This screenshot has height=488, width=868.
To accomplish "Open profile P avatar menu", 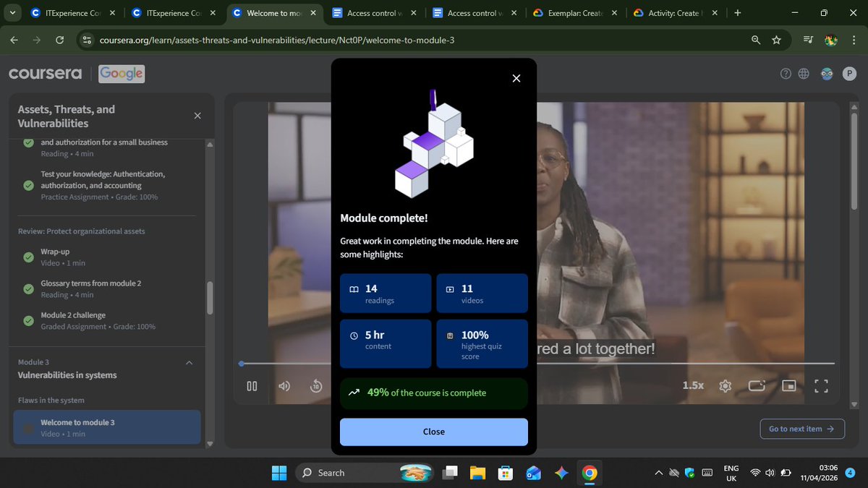I will [849, 74].
